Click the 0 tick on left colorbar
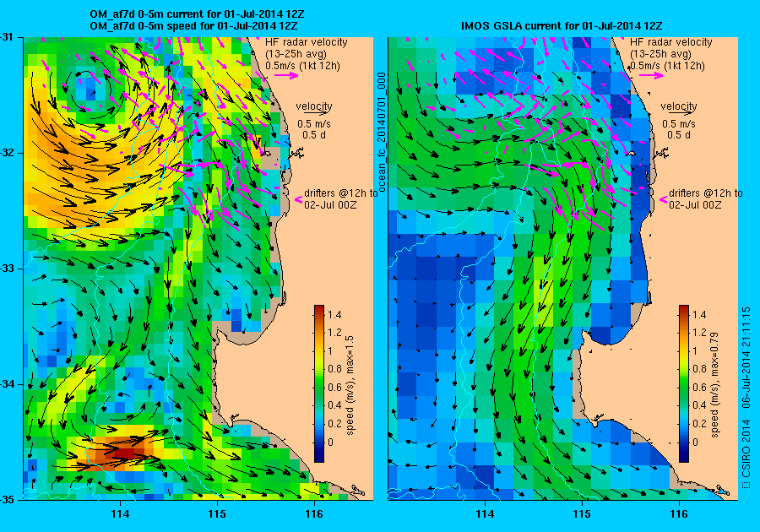760x532 pixels. (x=330, y=442)
